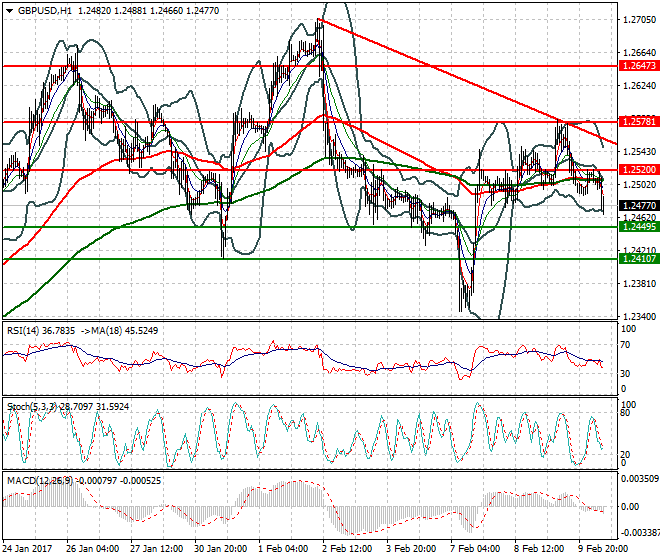This screenshot has width=660, height=560.
Task: Click the 1.25020 price scale value
Action: pos(639,184)
